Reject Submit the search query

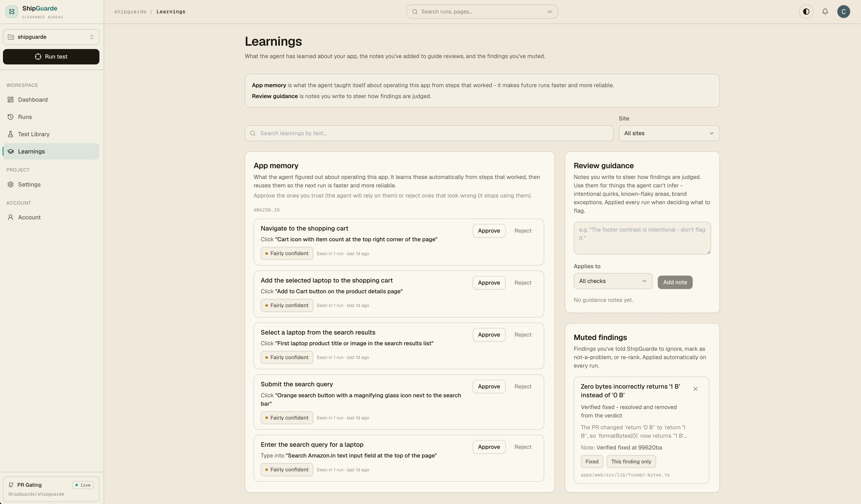coord(522,387)
